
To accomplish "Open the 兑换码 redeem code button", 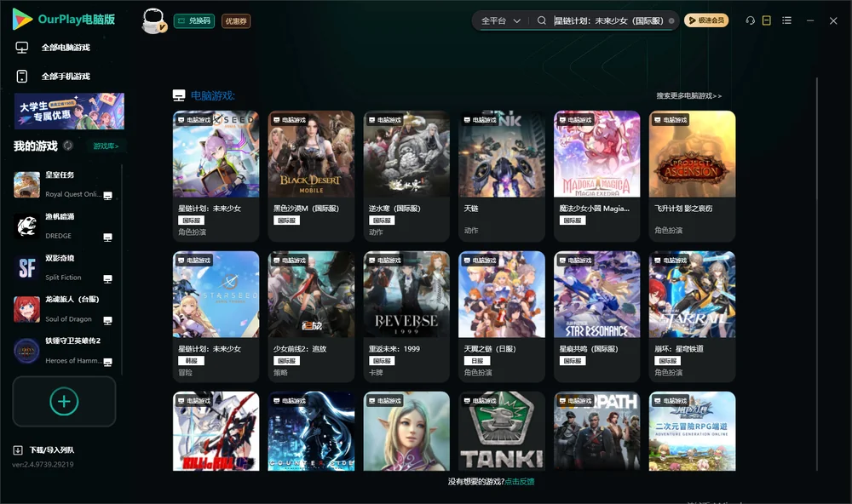I will coord(194,20).
